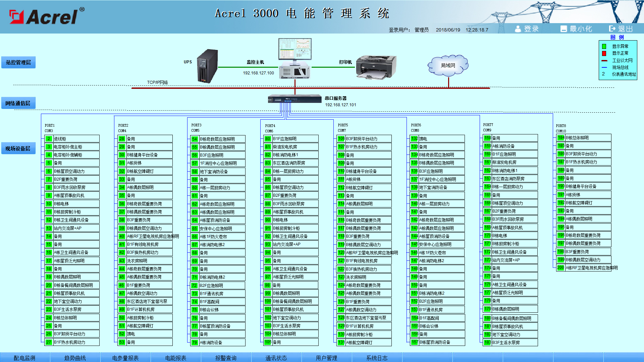Click the 站控管理层 layer button
Viewport: 644px width, 362px height.
[18, 62]
